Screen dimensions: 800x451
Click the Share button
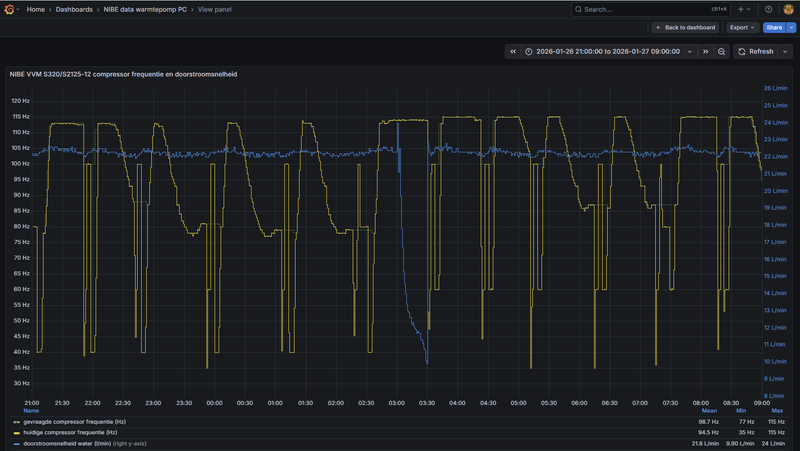click(774, 28)
